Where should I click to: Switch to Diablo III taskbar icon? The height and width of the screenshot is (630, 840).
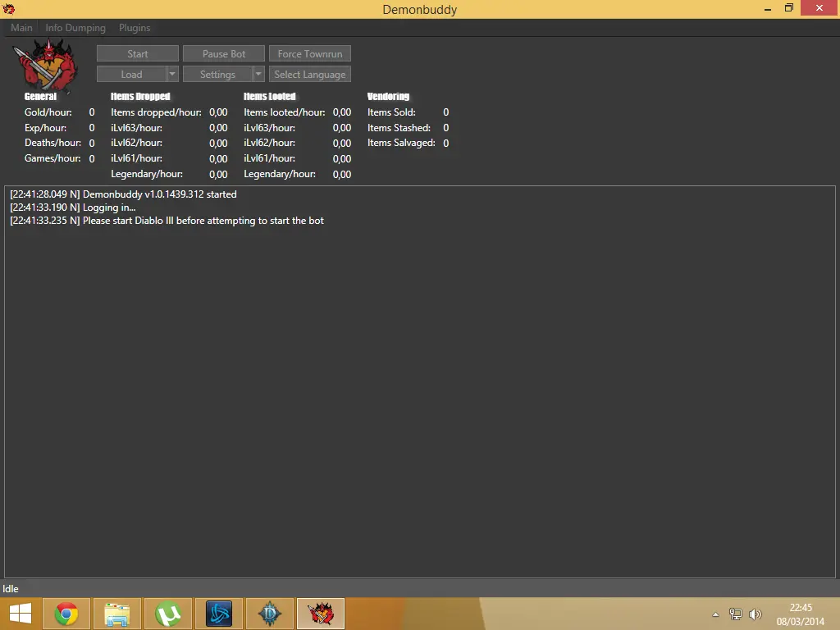(270, 614)
